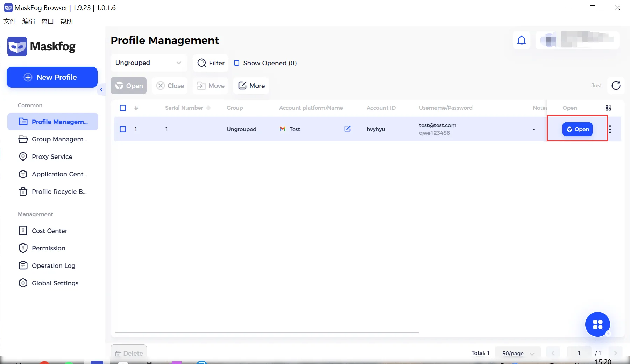Expand the Ungrouped group dropdown
The image size is (630, 364).
pos(149,63)
